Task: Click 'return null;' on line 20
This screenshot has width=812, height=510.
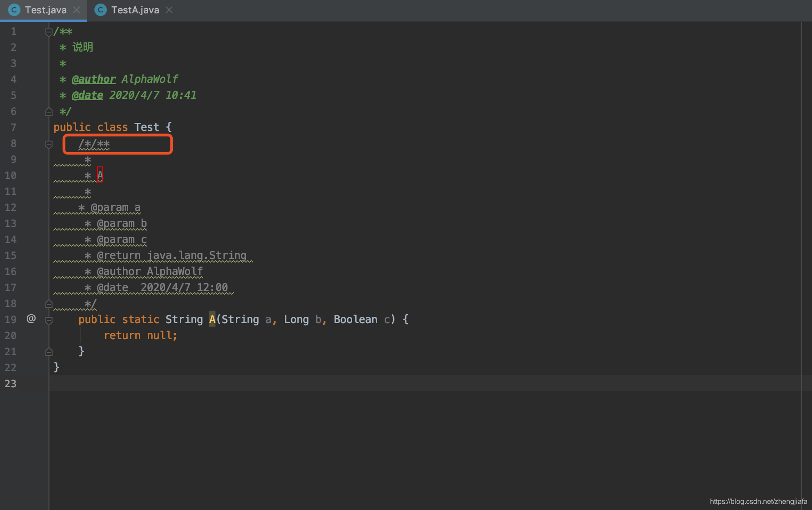Action: (140, 336)
